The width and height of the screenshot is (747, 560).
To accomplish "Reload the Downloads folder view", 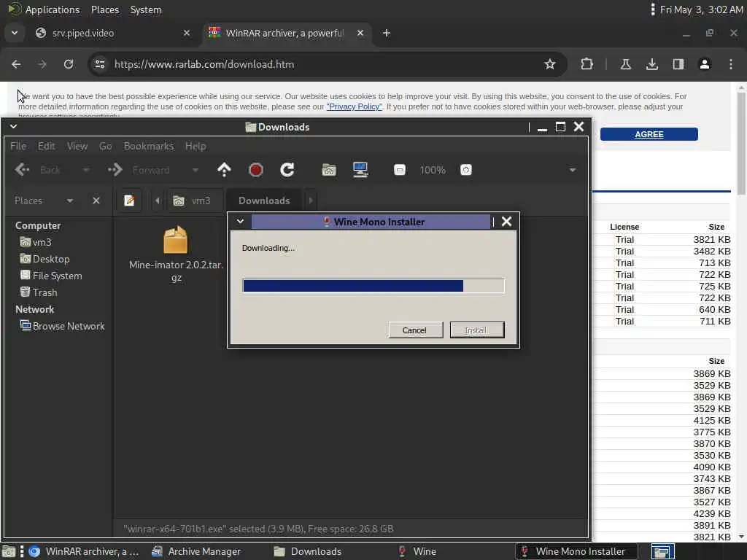I will [x=287, y=170].
